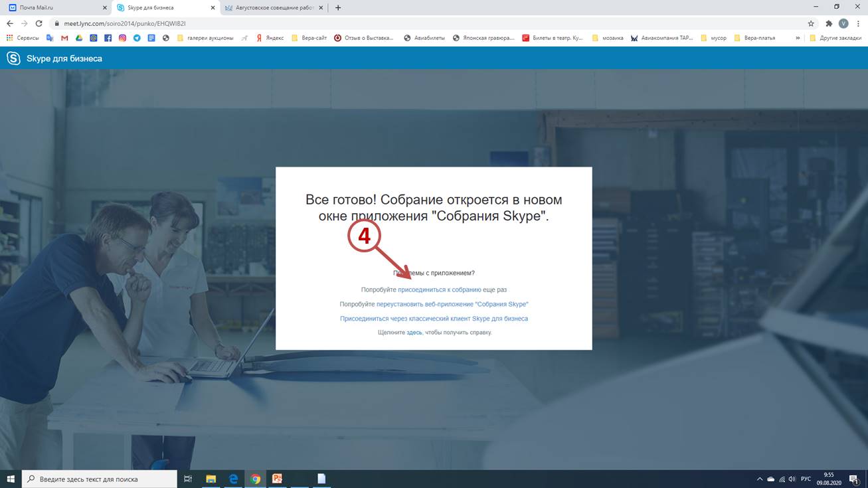Open the notification center icon
Viewport: 868px width, 488px height.
click(x=854, y=479)
